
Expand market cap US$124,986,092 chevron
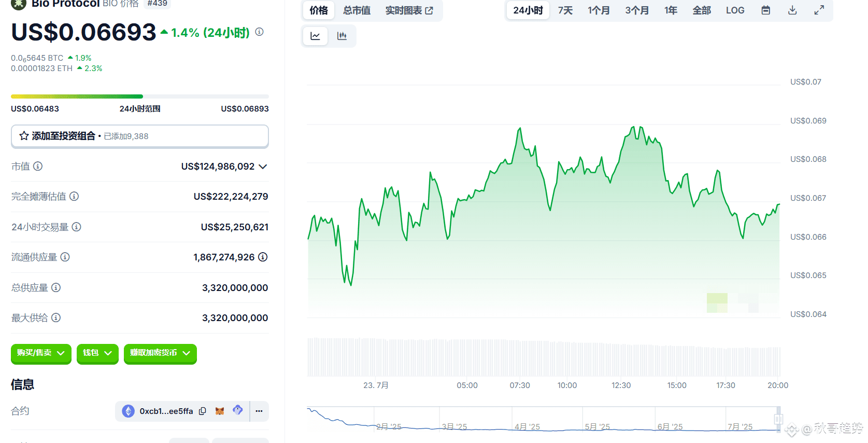263,167
